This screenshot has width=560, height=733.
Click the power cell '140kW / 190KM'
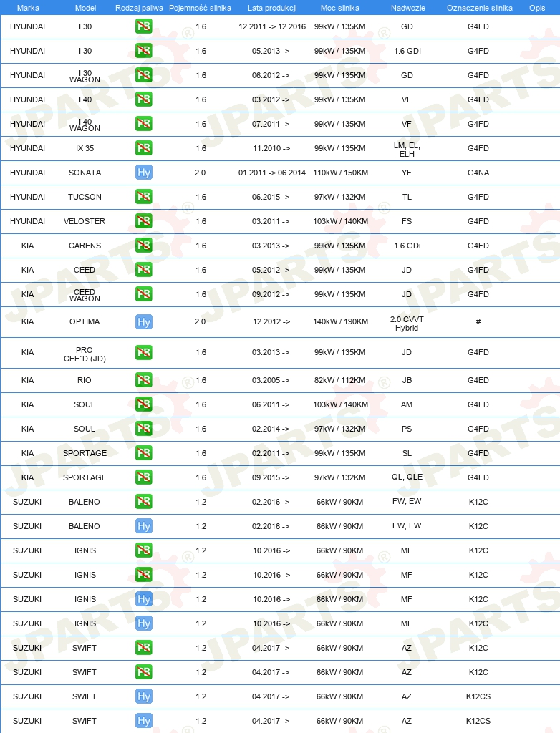[x=341, y=321]
